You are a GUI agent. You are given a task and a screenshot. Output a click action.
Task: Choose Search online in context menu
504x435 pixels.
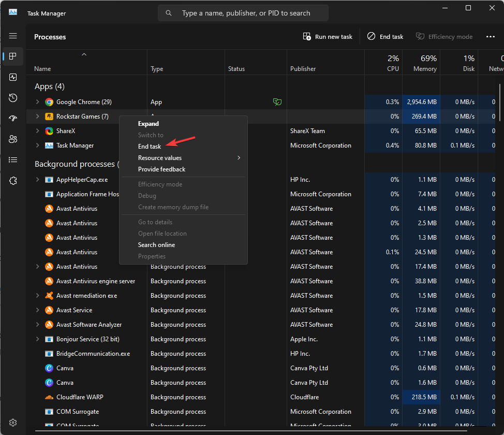(183, 245)
